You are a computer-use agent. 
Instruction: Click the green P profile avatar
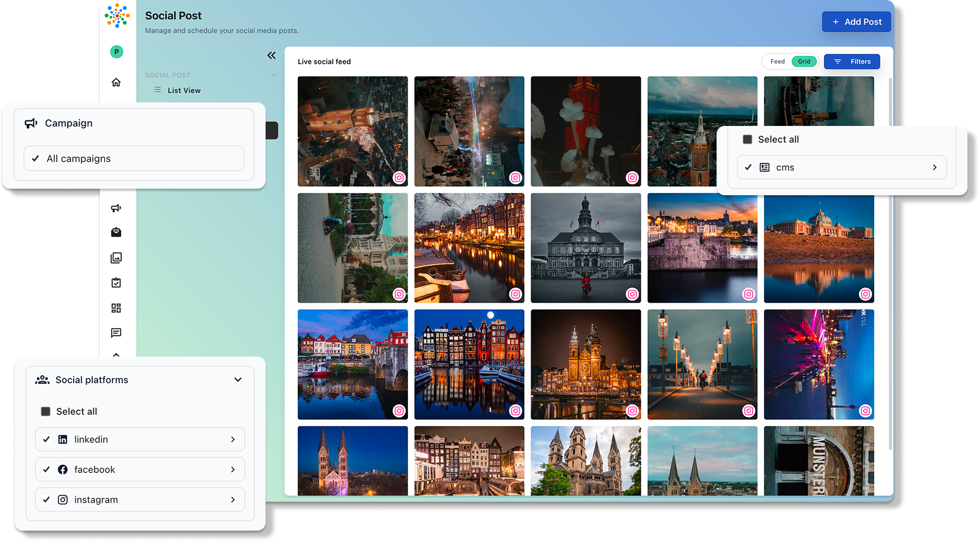pos(116,52)
